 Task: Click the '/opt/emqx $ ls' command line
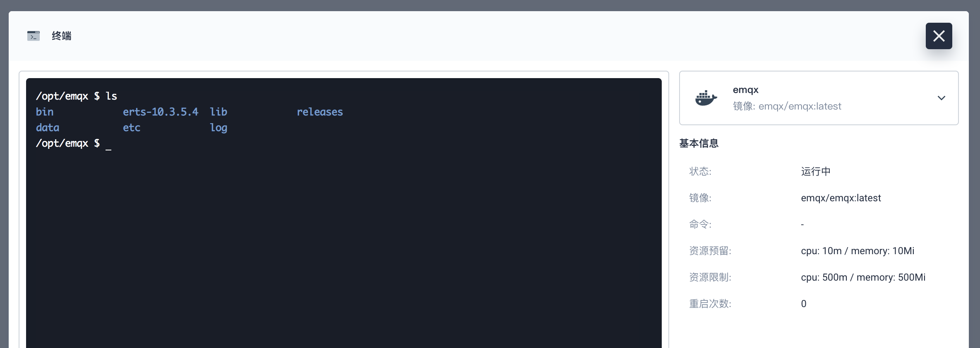coord(77,96)
